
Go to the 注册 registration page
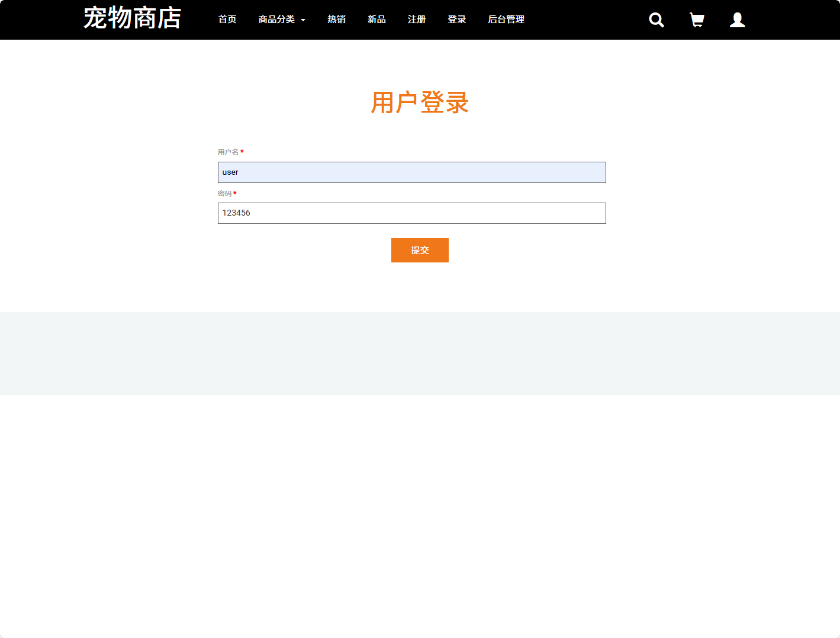click(416, 20)
